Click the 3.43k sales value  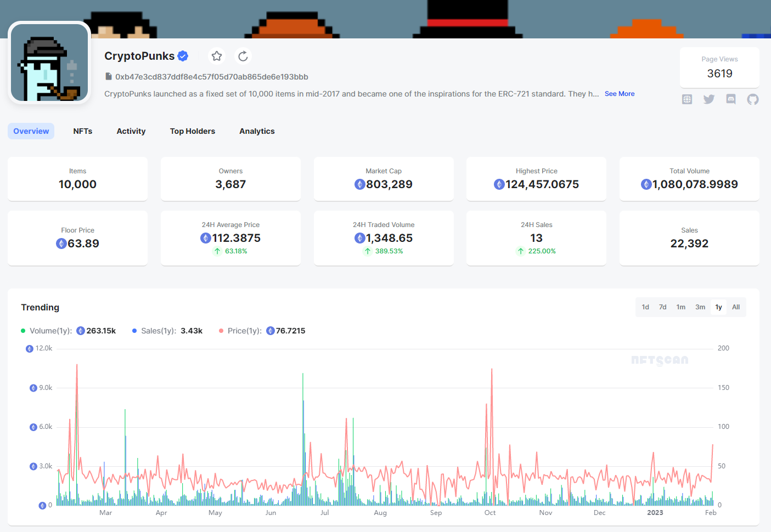point(192,331)
